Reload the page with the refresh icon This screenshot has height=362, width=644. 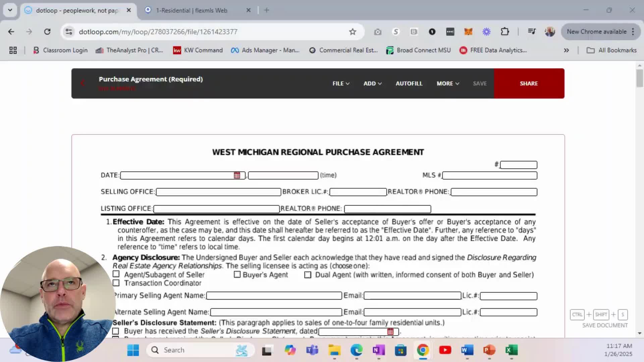click(47, 32)
